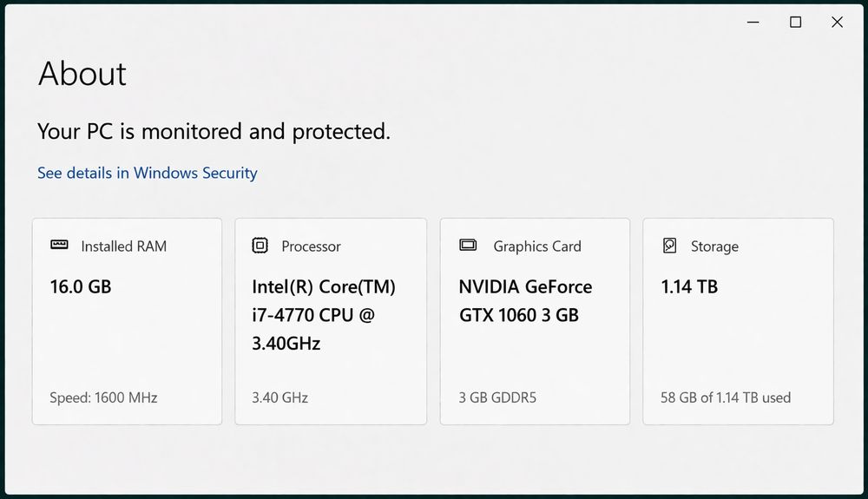The image size is (868, 499).
Task: Click the Speed: 1600 MHz text
Action: pos(103,397)
